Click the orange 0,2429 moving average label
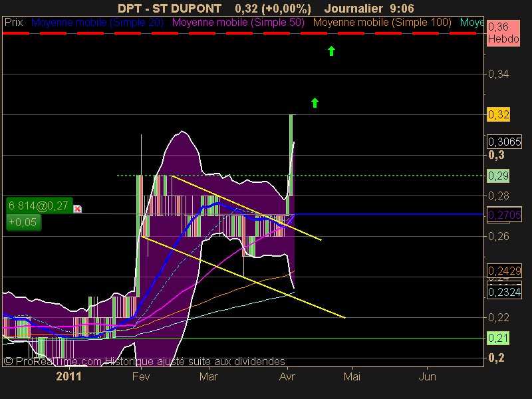 click(x=504, y=271)
